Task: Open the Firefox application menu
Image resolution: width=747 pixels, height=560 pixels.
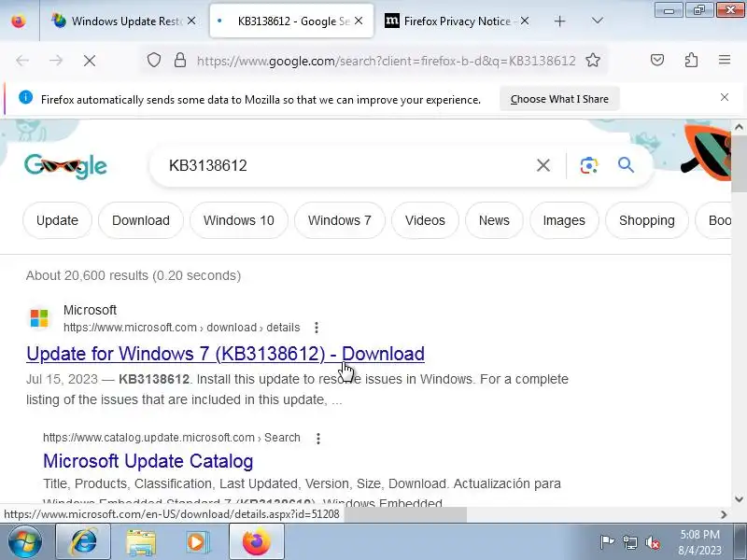Action: [725, 60]
